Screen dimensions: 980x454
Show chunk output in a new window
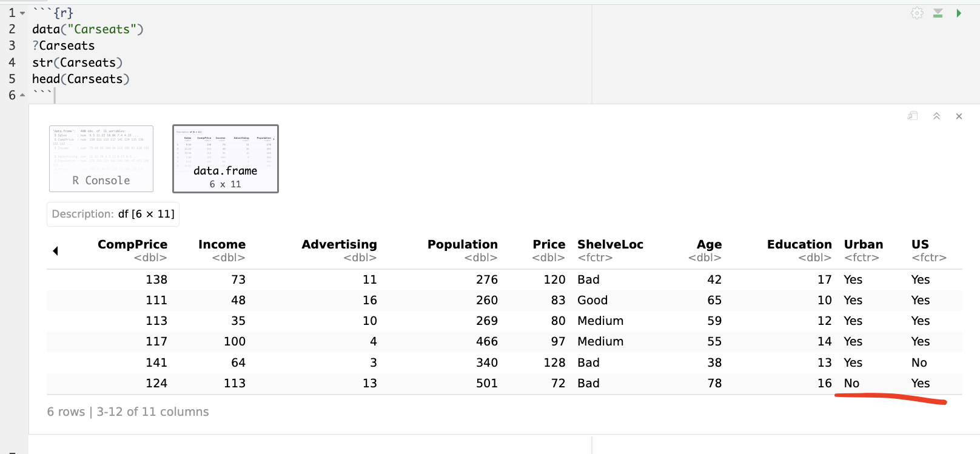coord(913,116)
